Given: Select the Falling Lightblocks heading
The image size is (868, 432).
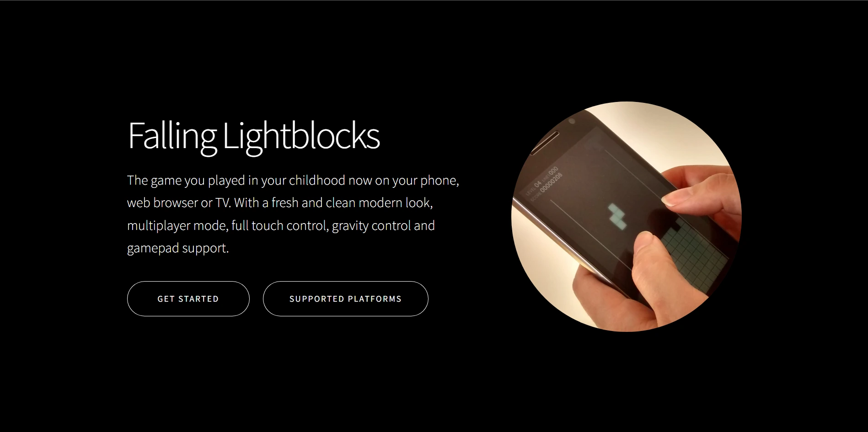Looking at the screenshot, I should [254, 136].
